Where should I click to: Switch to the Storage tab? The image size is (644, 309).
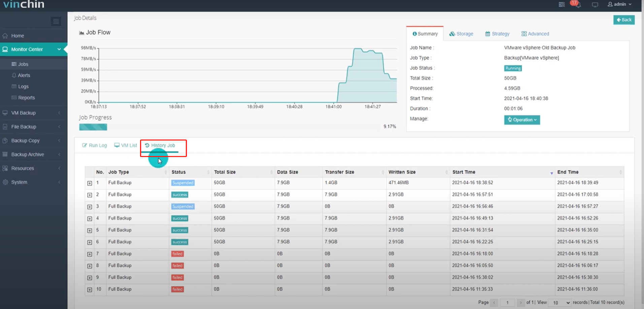coord(461,34)
